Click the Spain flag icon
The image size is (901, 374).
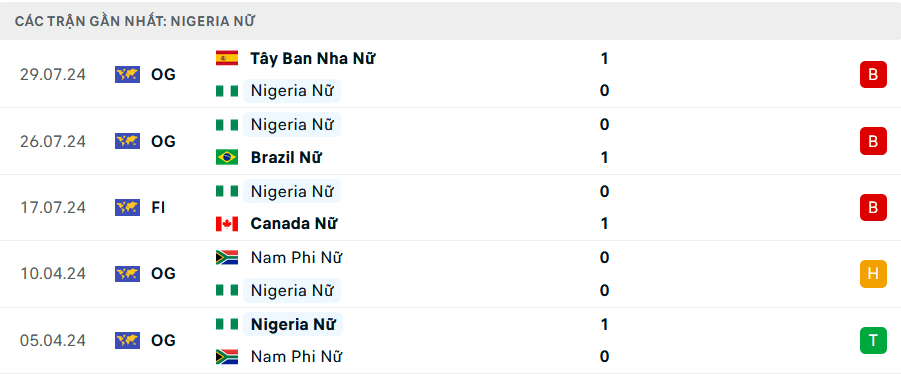pos(227,58)
